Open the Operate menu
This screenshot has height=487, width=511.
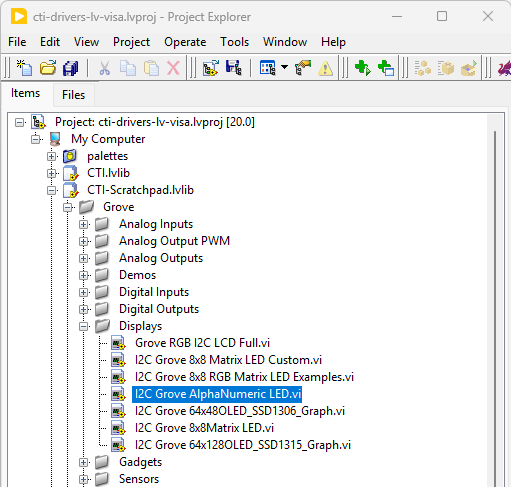185,42
